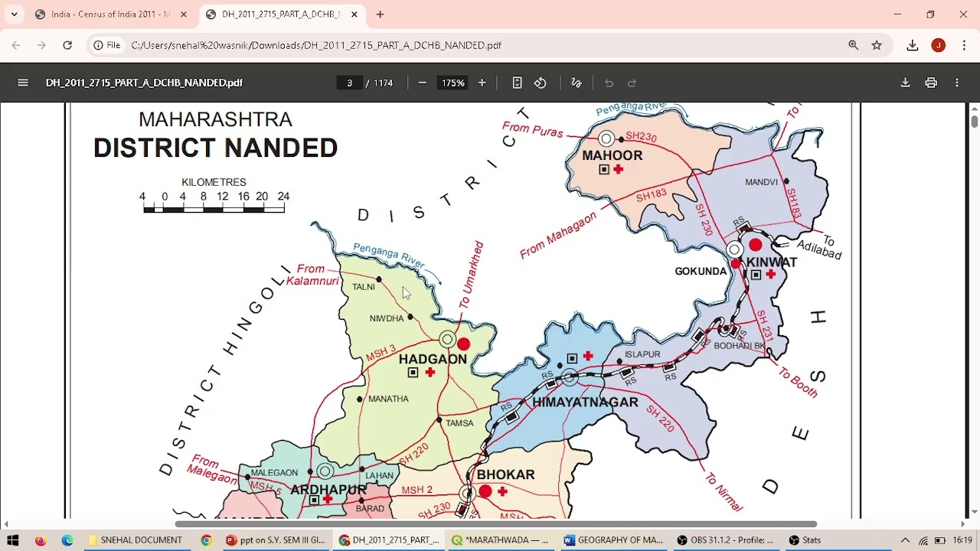Click the ARDHAPUR label on map

click(328, 490)
